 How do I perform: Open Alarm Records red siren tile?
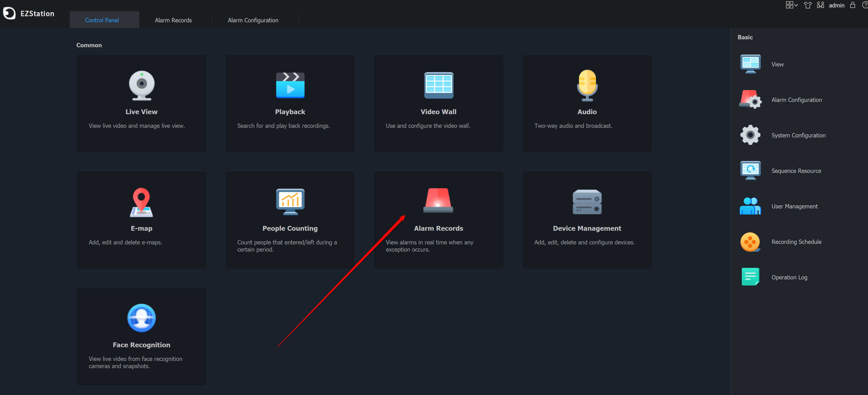coord(438,220)
